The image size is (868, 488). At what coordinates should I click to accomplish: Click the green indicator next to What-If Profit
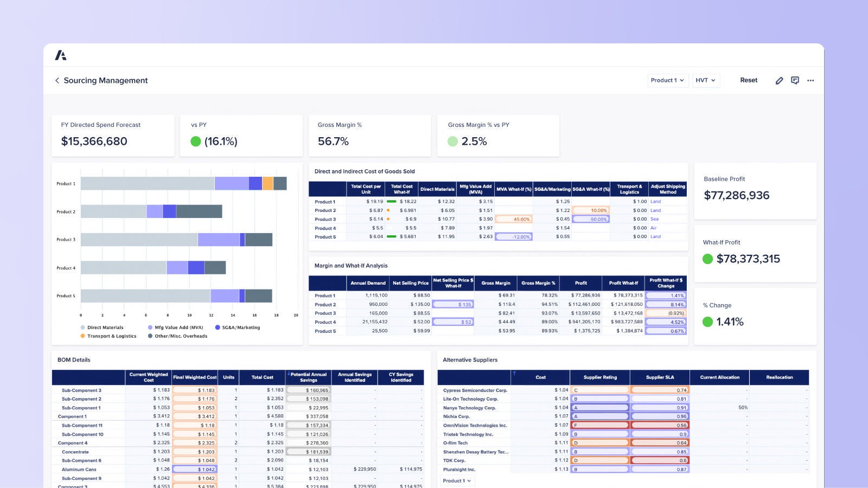pos(708,259)
